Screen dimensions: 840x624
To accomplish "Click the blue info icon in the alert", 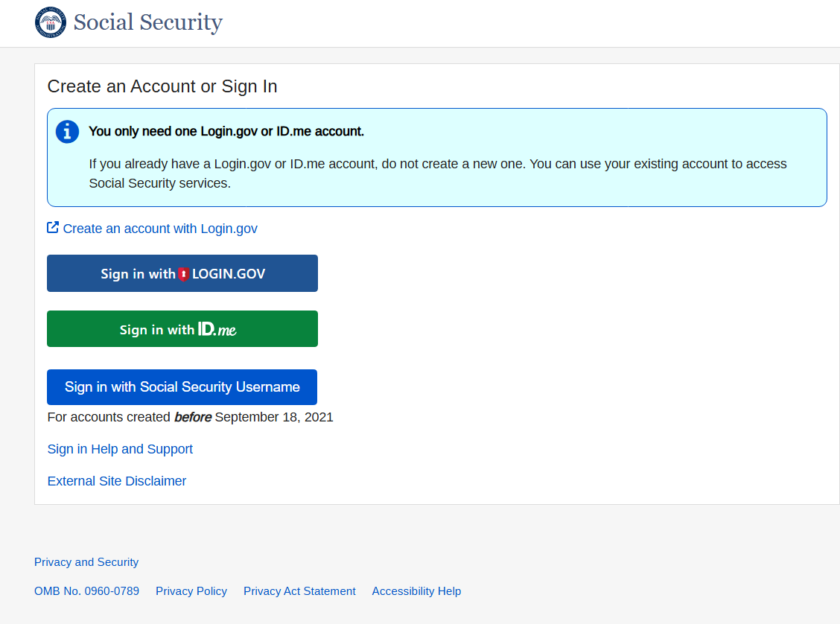I will (67, 132).
